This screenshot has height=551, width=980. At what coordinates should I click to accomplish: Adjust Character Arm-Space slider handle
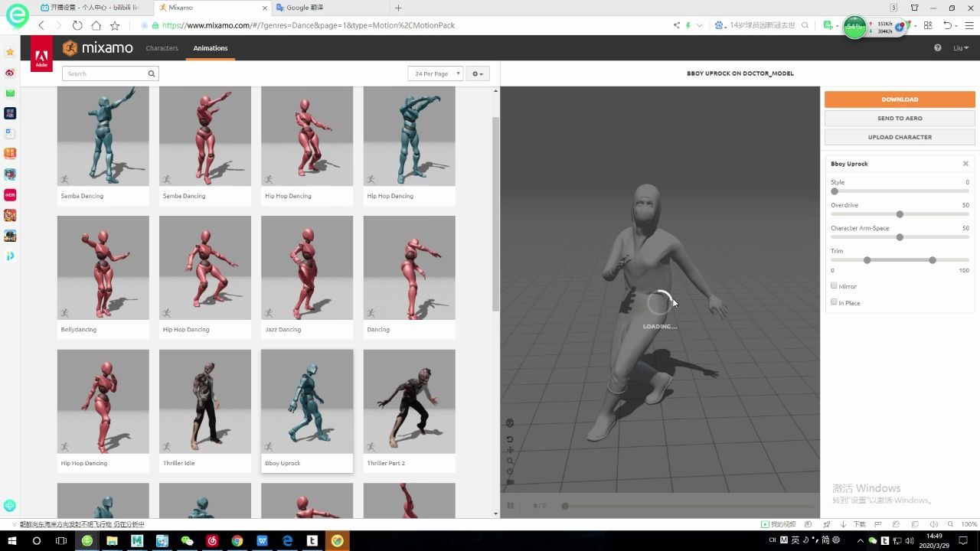point(900,237)
